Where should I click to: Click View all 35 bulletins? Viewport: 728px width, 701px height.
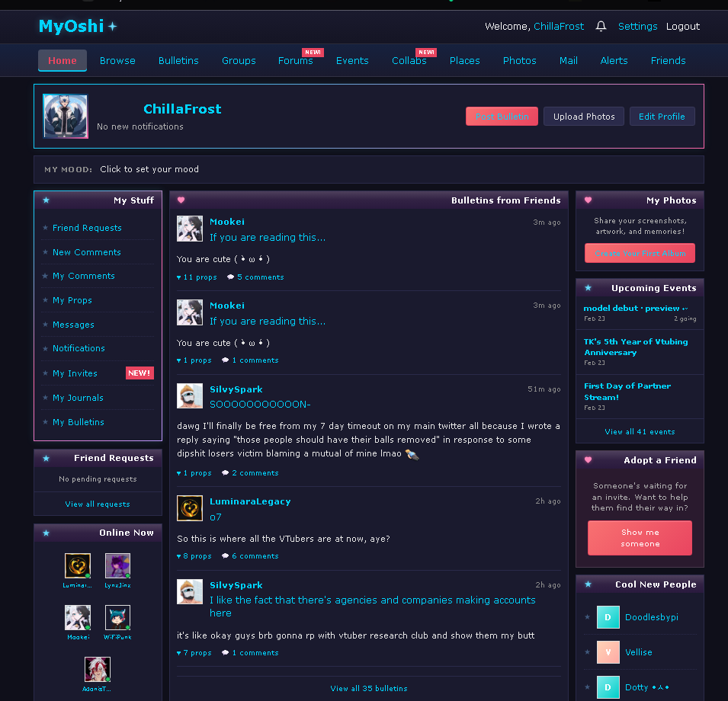369,689
